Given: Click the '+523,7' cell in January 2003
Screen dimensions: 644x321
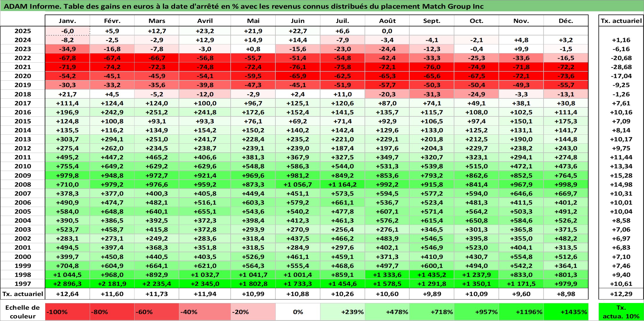Looking at the screenshot, I should coord(67,229).
